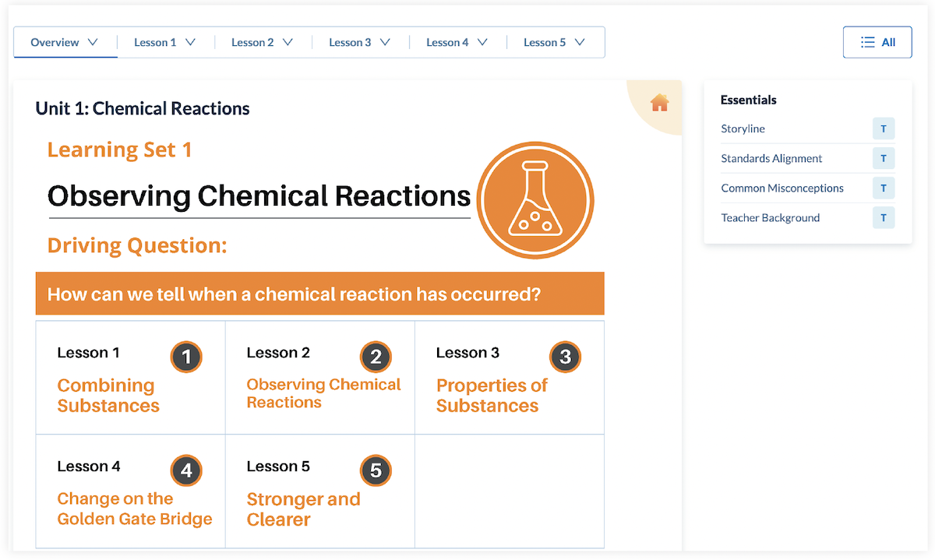Click the T icon beside Teacher Background
The height and width of the screenshot is (560, 935).
(884, 217)
